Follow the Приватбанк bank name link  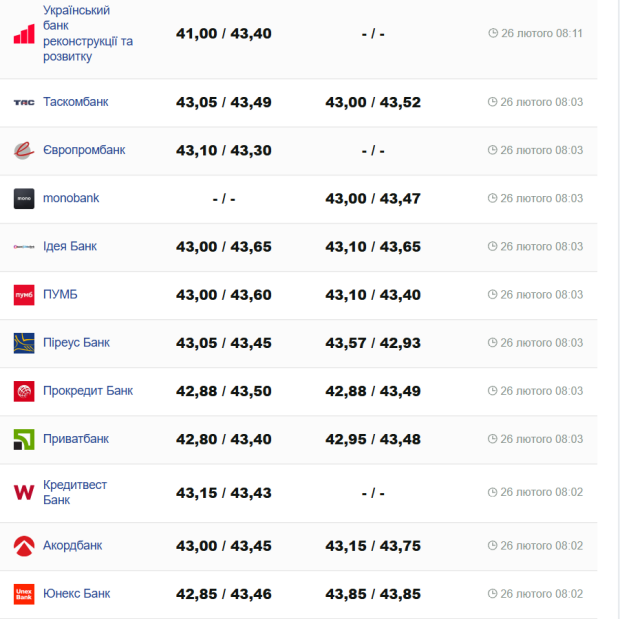point(76,439)
